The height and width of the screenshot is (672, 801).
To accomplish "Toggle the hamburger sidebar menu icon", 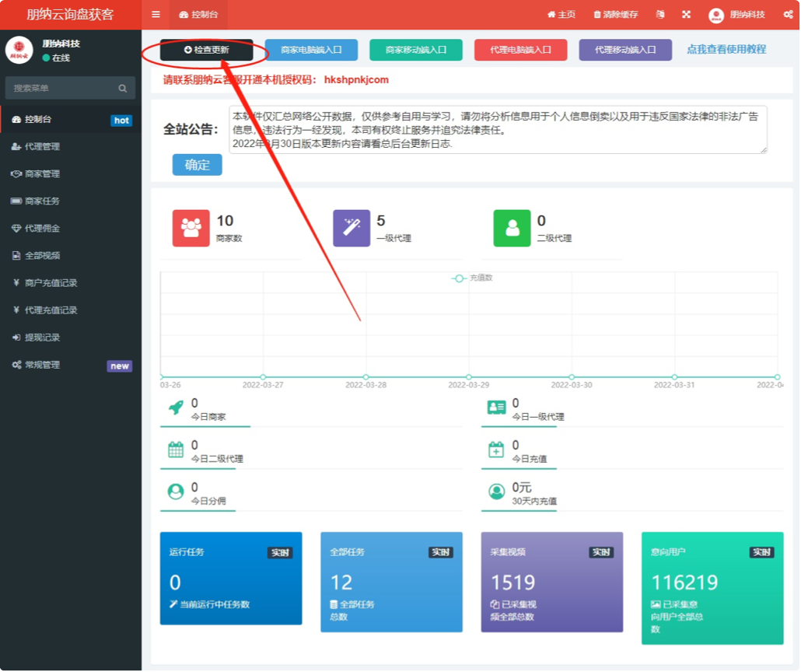I will 156,14.
